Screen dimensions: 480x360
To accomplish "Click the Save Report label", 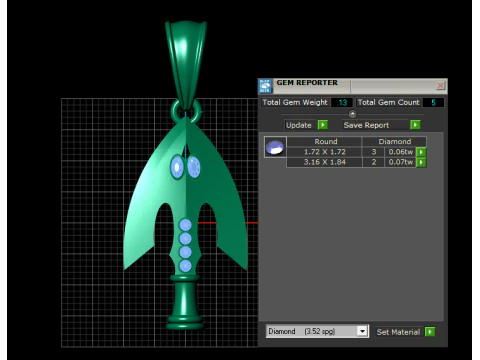I will coord(366,125).
